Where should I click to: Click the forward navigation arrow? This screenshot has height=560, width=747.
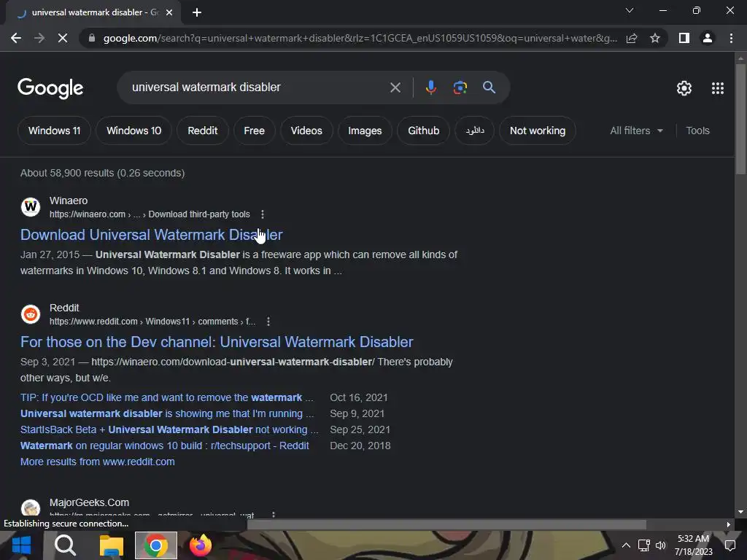pyautogui.click(x=39, y=38)
